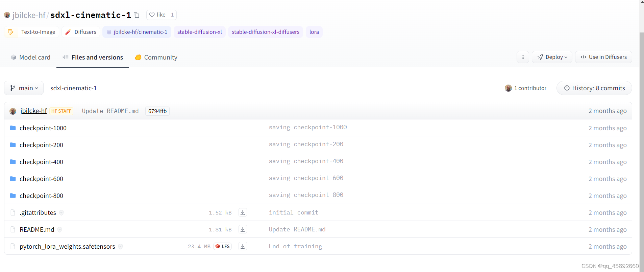Image resolution: width=644 pixels, height=272 pixels.
Task: View the 1 contributor avatar
Action: pos(508,88)
